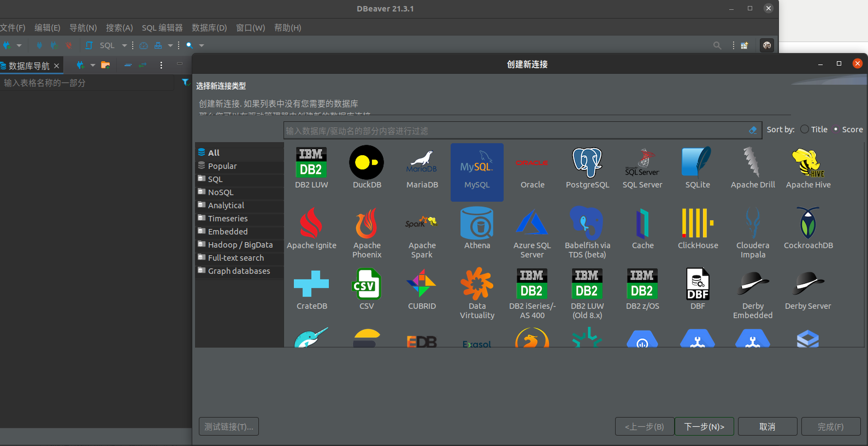Open 数据库(D) menu
Viewport: 868px width, 446px height.
pyautogui.click(x=209, y=28)
